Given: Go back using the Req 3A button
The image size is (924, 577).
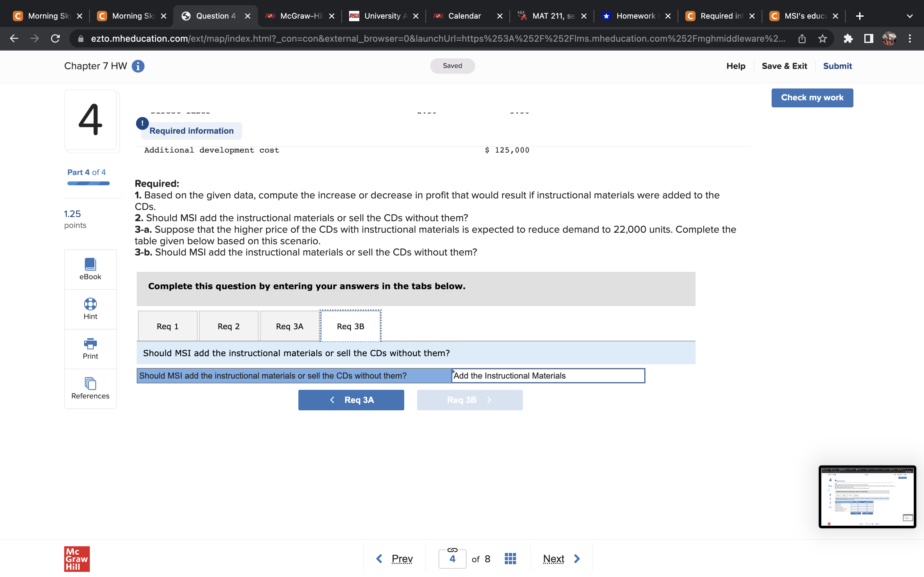Looking at the screenshot, I should tap(351, 399).
